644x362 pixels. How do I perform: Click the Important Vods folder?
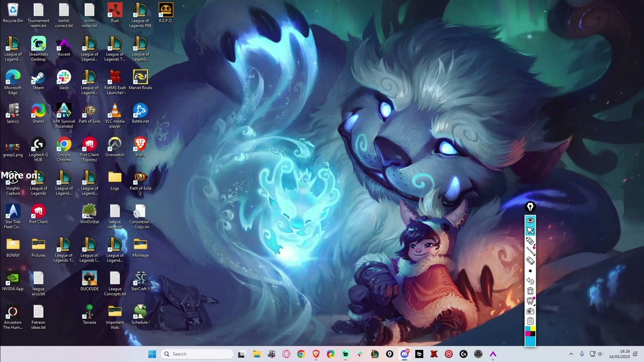point(115,317)
